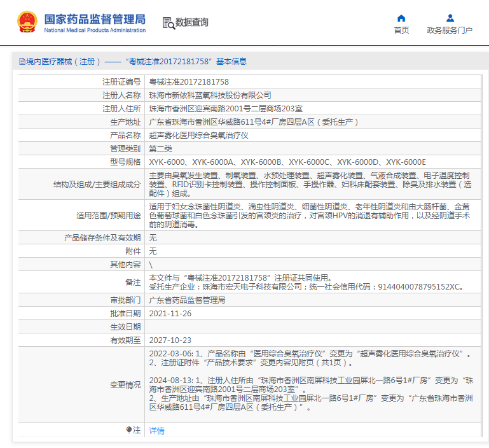Click the product name 超声雾化医用综合臭氧治疗仪
Screen dimensions: 489x448
(x=198, y=136)
